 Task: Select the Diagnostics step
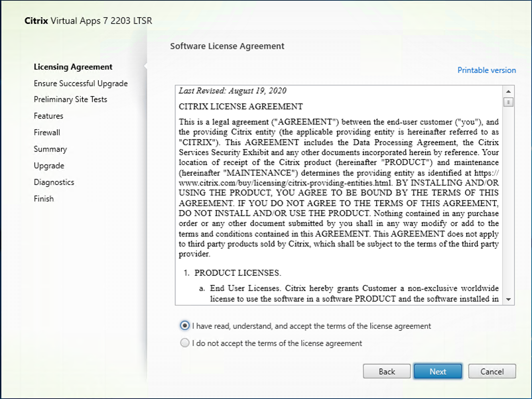point(54,182)
